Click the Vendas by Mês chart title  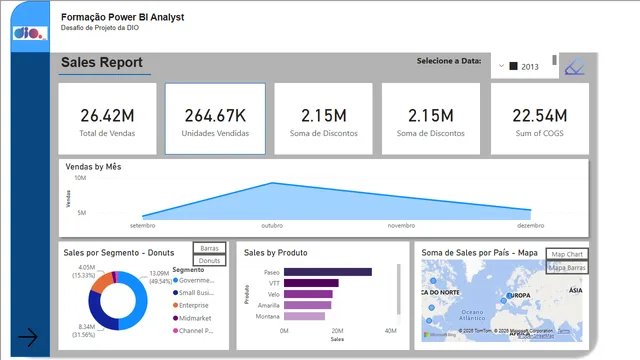[93, 167]
